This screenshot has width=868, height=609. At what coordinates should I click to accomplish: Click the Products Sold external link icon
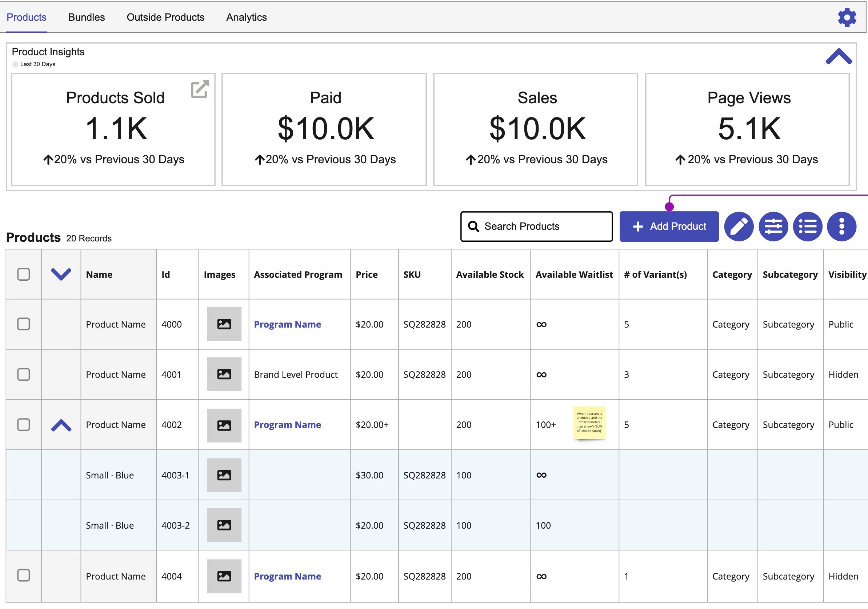pyautogui.click(x=200, y=89)
